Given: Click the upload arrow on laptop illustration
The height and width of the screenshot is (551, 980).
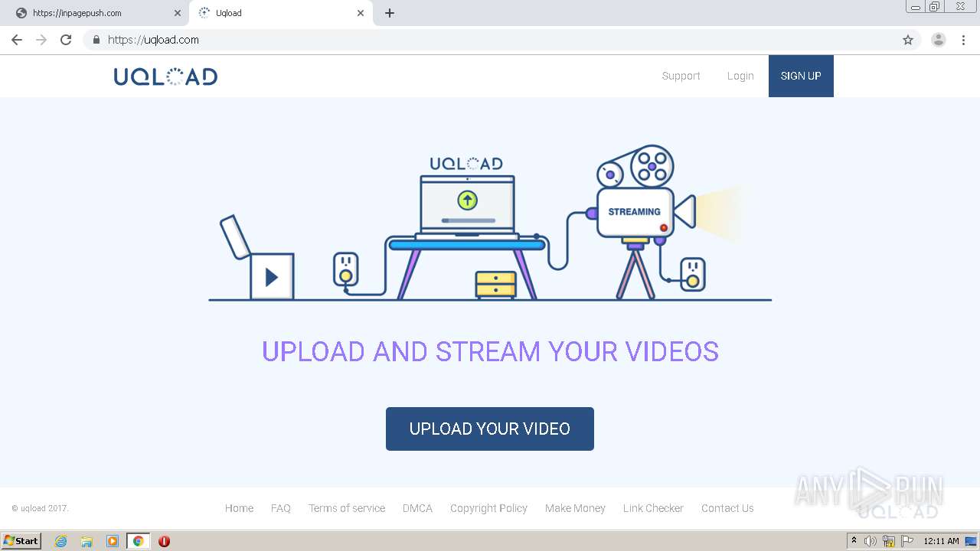Looking at the screenshot, I should pyautogui.click(x=467, y=201).
